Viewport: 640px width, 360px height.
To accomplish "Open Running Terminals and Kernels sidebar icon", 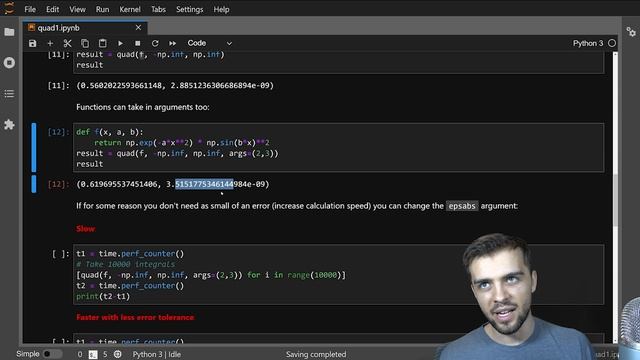I will pyautogui.click(x=9, y=62).
